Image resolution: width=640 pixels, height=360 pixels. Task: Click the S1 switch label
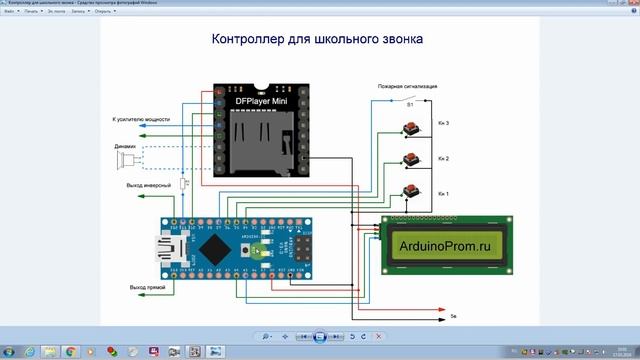tap(410, 105)
